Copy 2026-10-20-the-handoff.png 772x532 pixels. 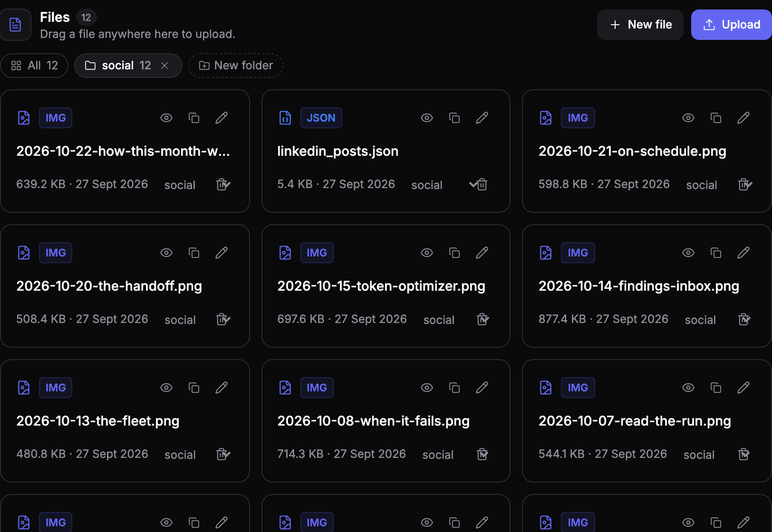coord(194,253)
